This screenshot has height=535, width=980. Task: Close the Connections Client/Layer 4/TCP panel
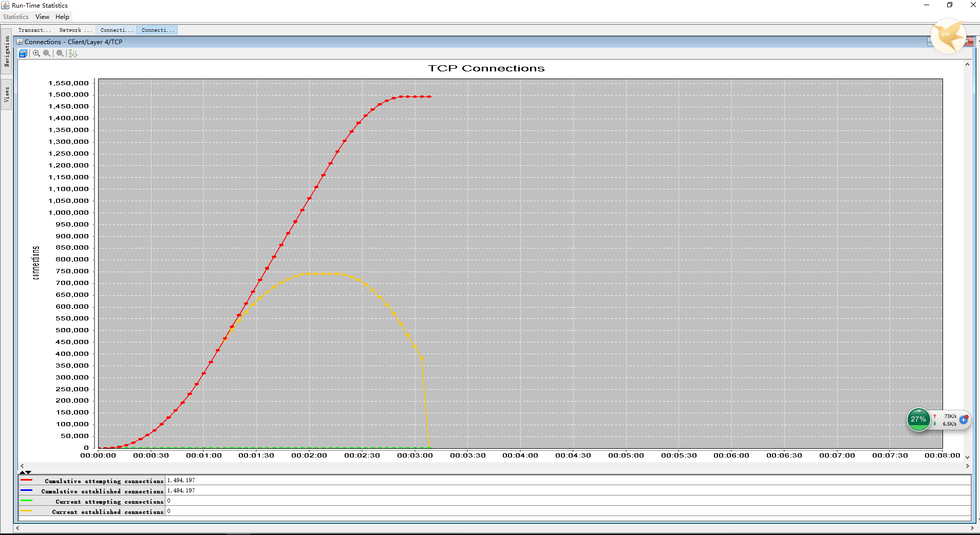point(969,42)
